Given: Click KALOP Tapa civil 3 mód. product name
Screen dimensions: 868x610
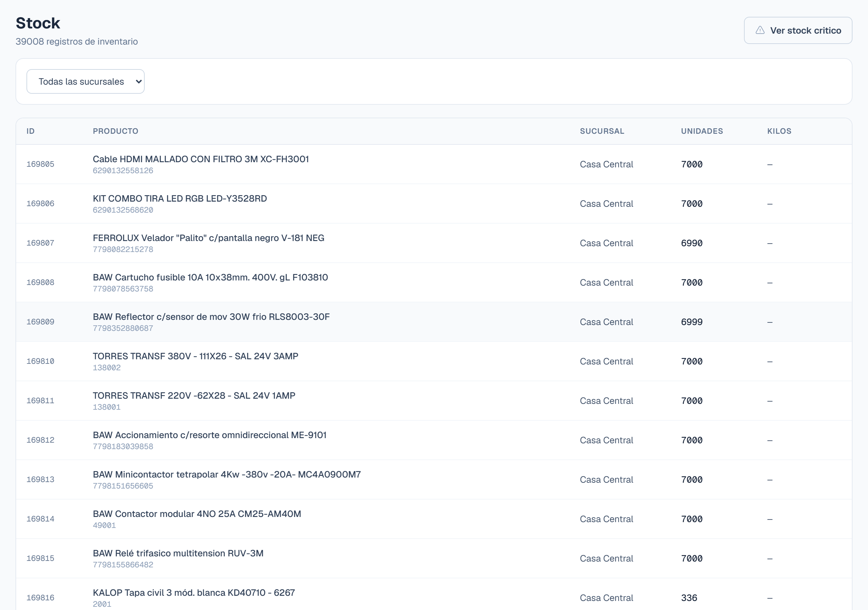Looking at the screenshot, I should pyautogui.click(x=194, y=593).
